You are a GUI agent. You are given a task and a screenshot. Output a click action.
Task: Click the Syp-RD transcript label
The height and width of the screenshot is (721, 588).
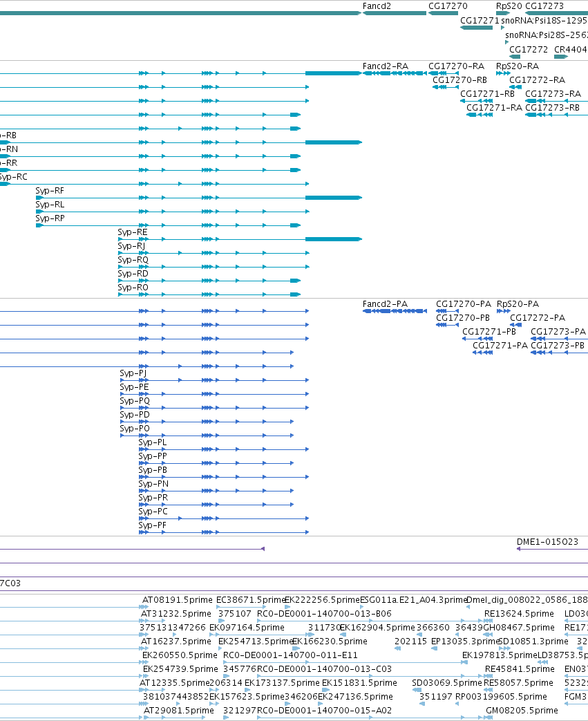point(133,274)
